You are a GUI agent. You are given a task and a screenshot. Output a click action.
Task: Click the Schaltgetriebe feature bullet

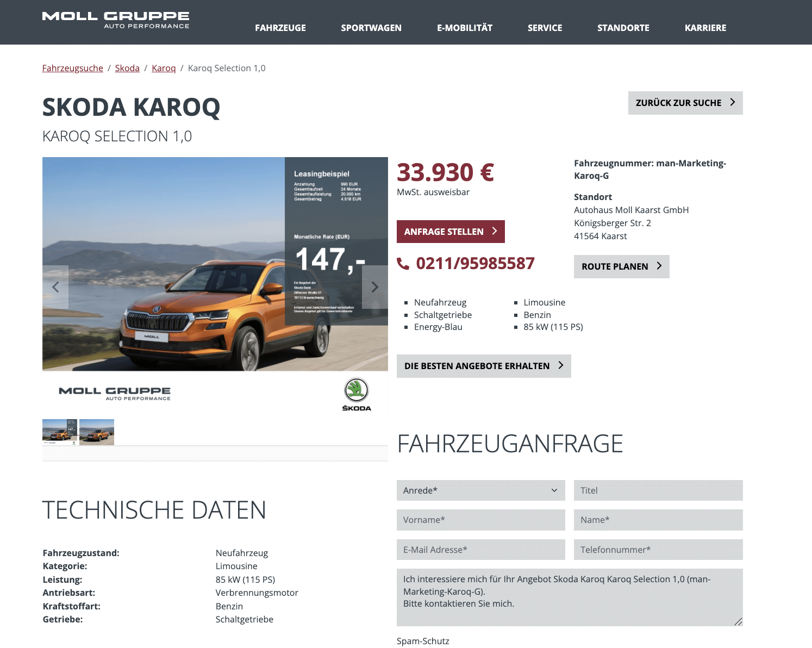click(x=443, y=315)
